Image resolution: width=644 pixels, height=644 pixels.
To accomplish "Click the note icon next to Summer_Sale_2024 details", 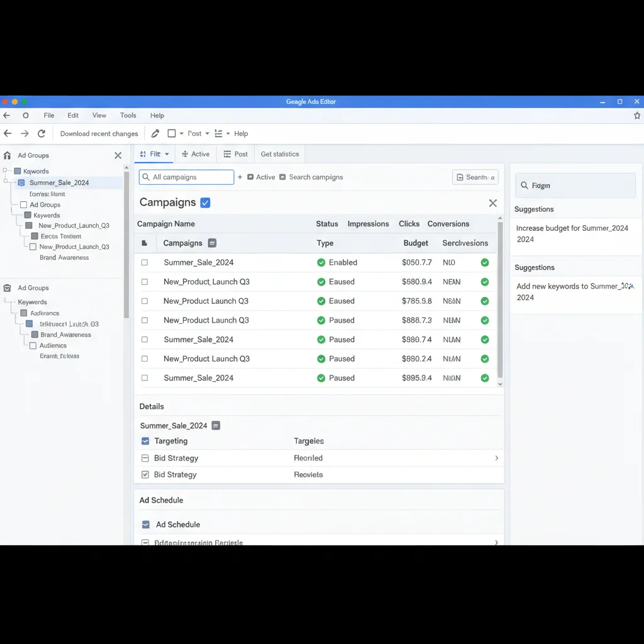I will coord(216,426).
